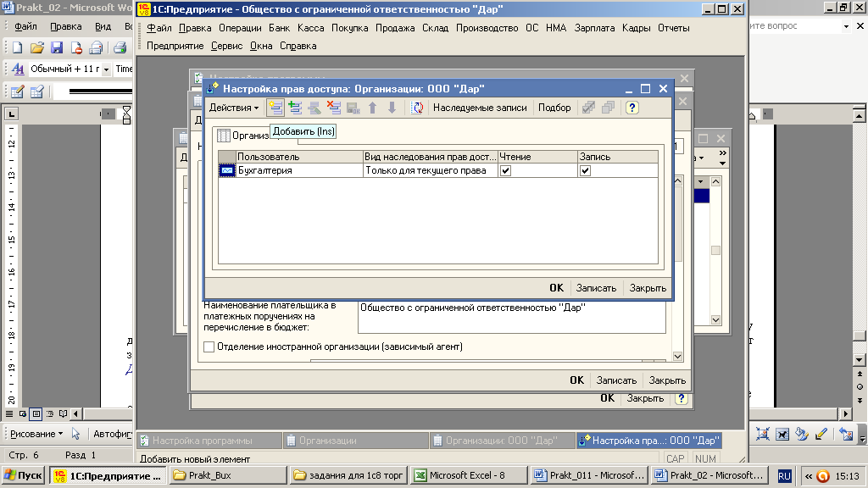The height and width of the screenshot is (488, 868).
Task: Click the E-mail envelope icon in Word
Action: point(96,48)
